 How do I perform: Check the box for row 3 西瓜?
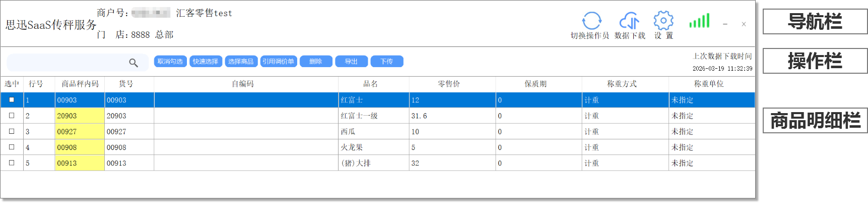click(x=12, y=131)
